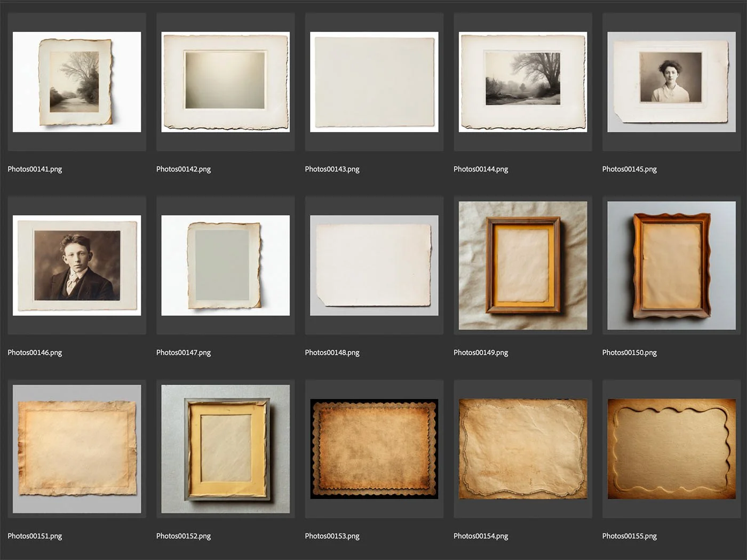The height and width of the screenshot is (560, 747).
Task: Select the young man portrait Photos00146.png
Action: click(77, 266)
